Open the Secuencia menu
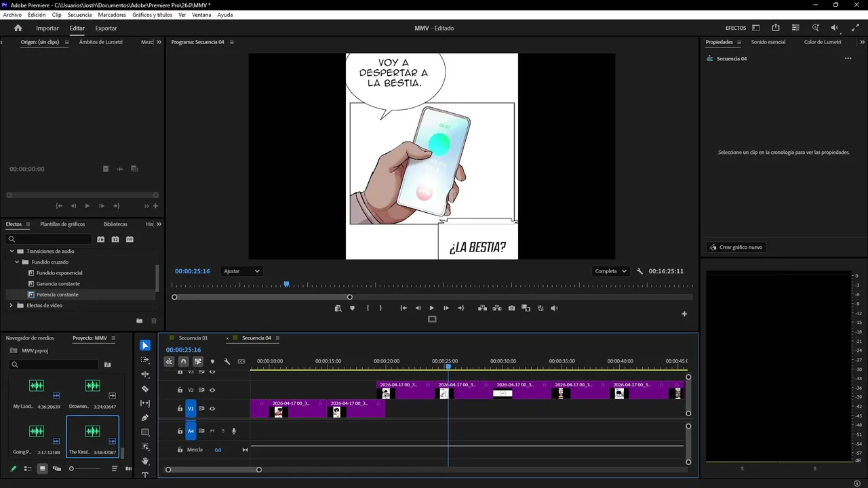The height and width of the screenshot is (488, 868). [x=79, y=15]
